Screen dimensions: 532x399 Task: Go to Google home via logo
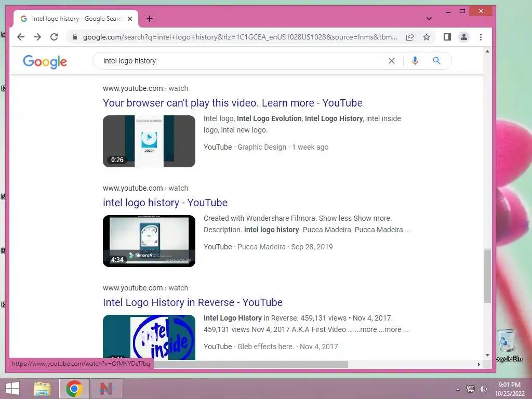(45, 61)
